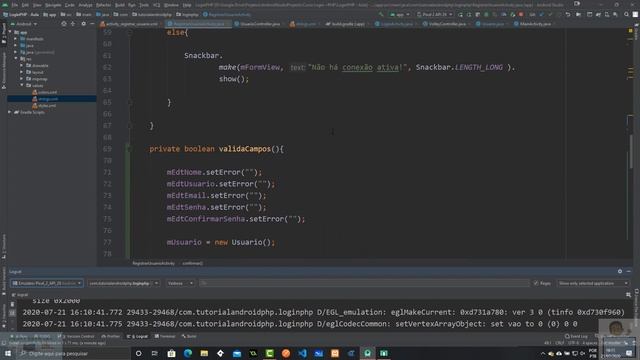The height and width of the screenshot is (360, 640).
Task: Open the Analyze menu
Action: [x=85, y=5]
